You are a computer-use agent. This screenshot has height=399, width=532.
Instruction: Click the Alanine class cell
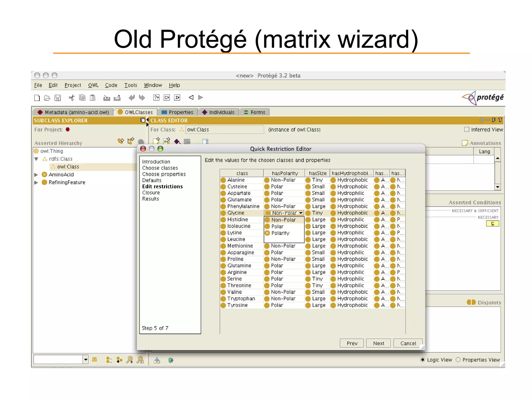[242, 180]
